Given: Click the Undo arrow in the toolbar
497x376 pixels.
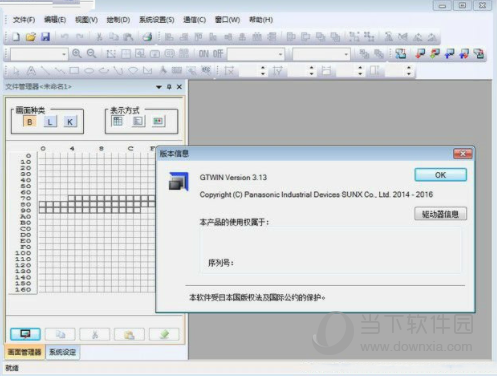Looking at the screenshot, I should (64, 37).
